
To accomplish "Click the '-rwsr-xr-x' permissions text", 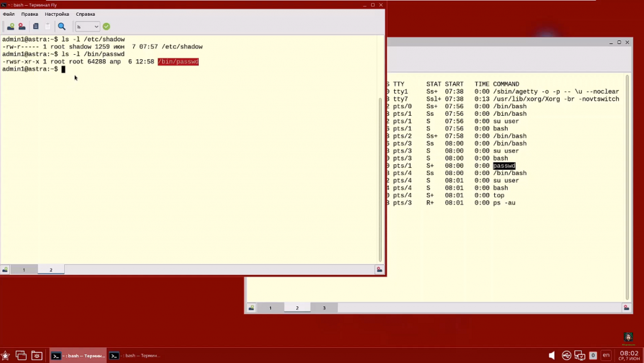I will [x=21, y=62].
